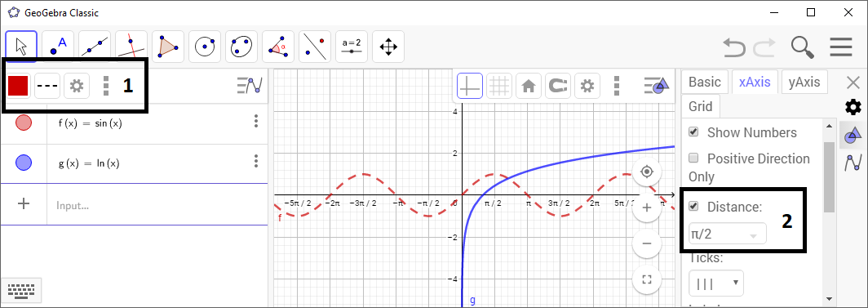Screen dimensions: 868x308
Task: Open more options for g(x) = ln(x)
Action: pyautogui.click(x=256, y=161)
